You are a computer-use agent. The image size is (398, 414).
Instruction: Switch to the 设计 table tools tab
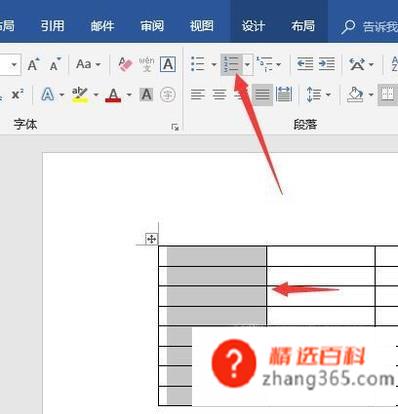pos(253,26)
